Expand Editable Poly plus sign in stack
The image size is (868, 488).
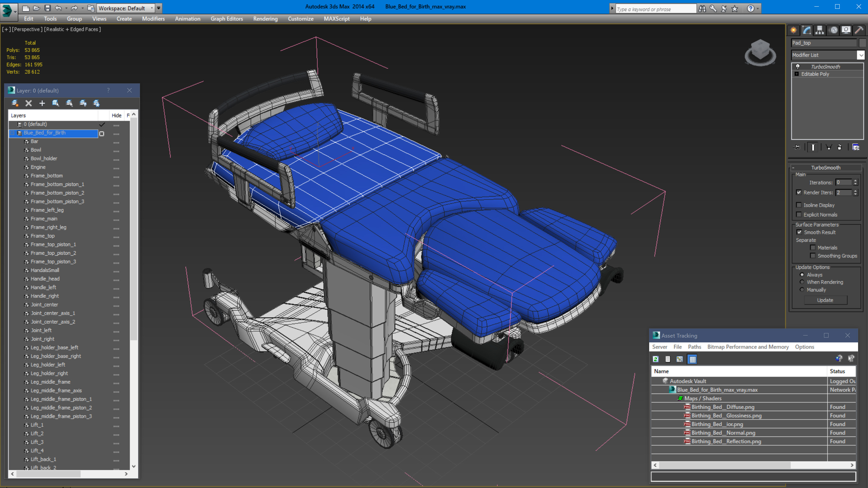(x=797, y=74)
